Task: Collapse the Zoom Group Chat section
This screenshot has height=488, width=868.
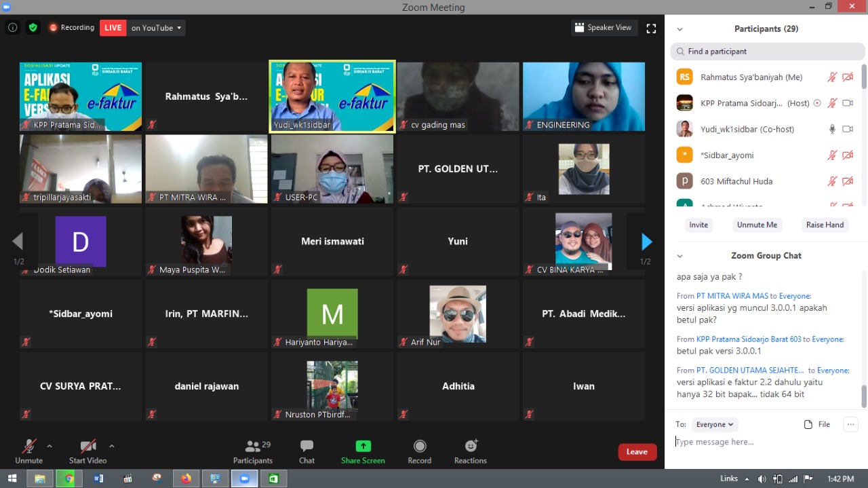Action: point(679,256)
